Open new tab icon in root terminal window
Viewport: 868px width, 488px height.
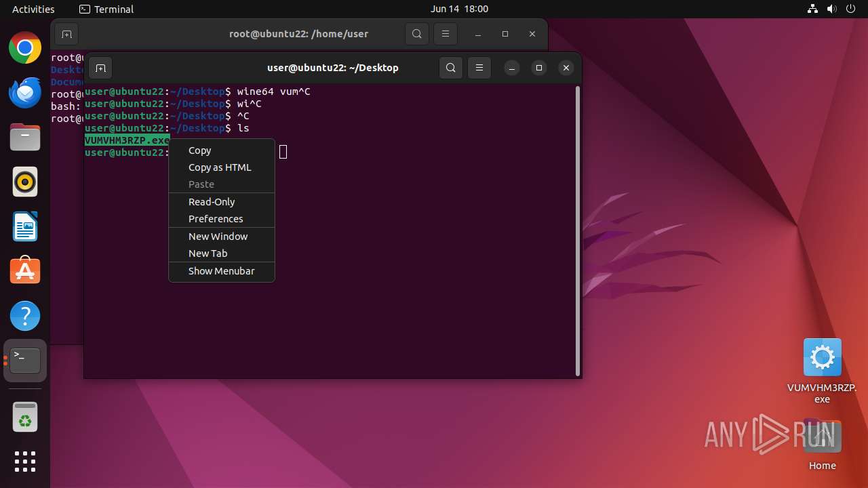66,34
